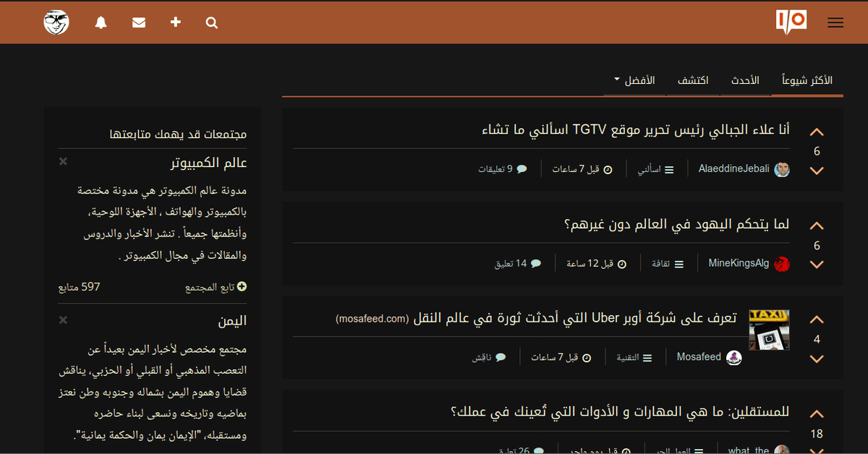Upvote the للمستقلين post
Screen dimensions: 868x454
click(817, 414)
